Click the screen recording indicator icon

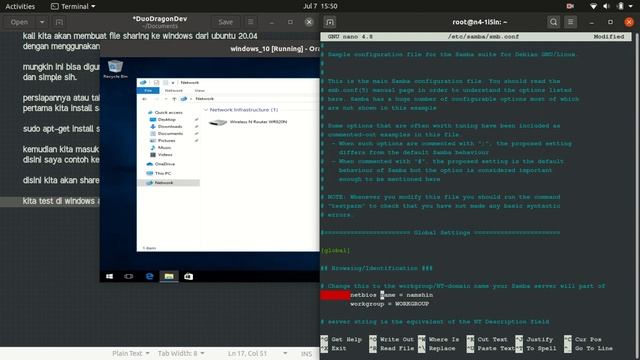pos(570,6)
